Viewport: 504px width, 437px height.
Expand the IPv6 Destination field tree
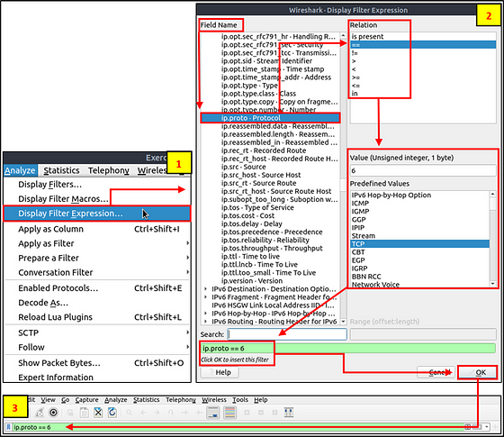[x=206, y=289]
